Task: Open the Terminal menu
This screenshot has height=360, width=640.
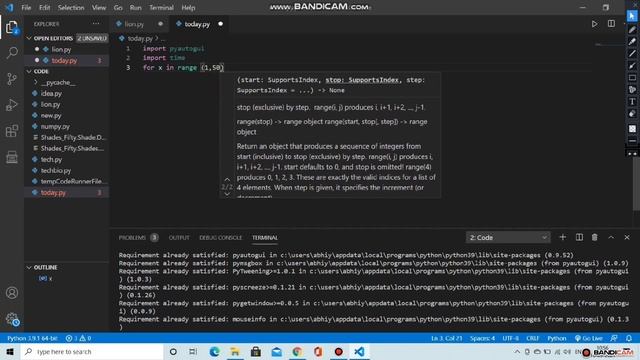Action: point(161,8)
